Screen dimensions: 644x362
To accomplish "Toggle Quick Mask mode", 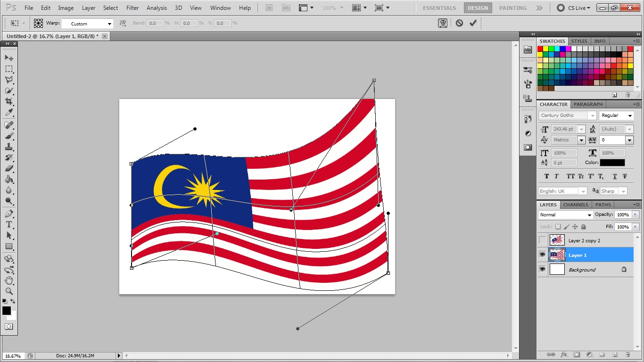I will point(9,326).
